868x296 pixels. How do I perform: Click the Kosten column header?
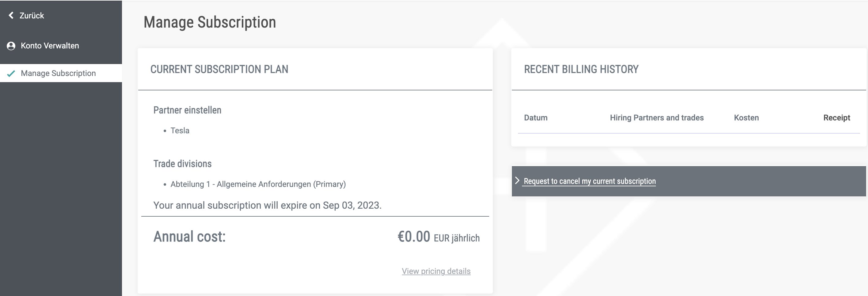tap(746, 118)
